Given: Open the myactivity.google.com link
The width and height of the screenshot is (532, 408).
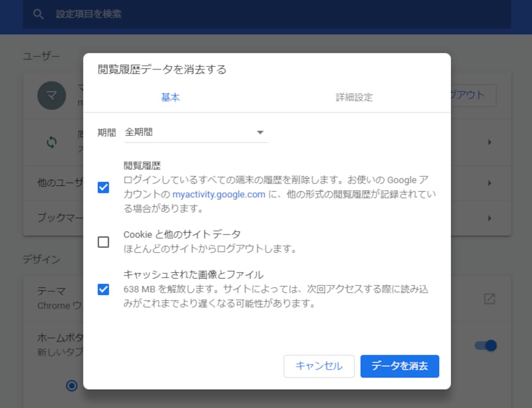Looking at the screenshot, I should (x=219, y=194).
